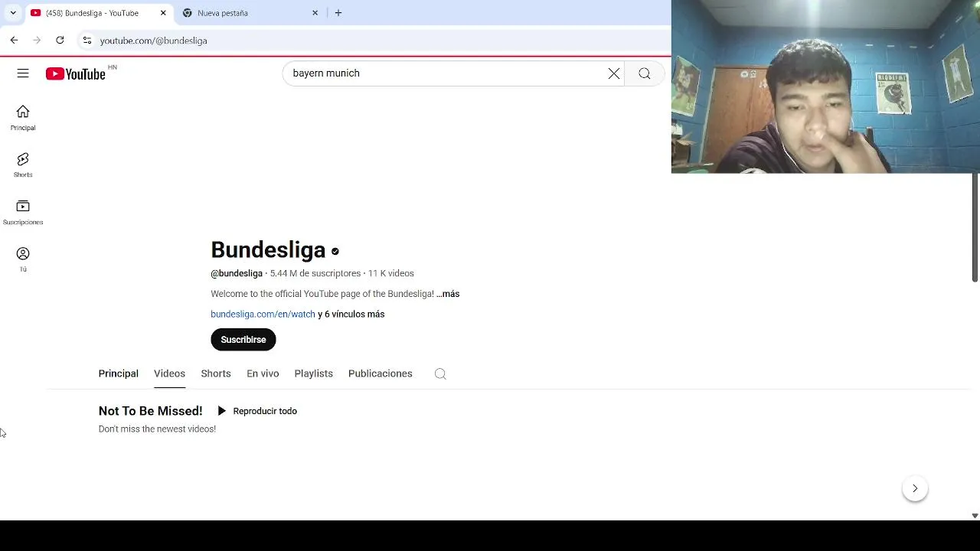
Task: Click the scrollbar down arrow
Action: (975, 516)
